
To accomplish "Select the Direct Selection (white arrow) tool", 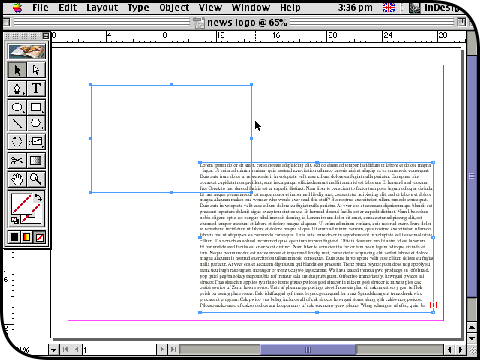I will pyautogui.click(x=36, y=70).
